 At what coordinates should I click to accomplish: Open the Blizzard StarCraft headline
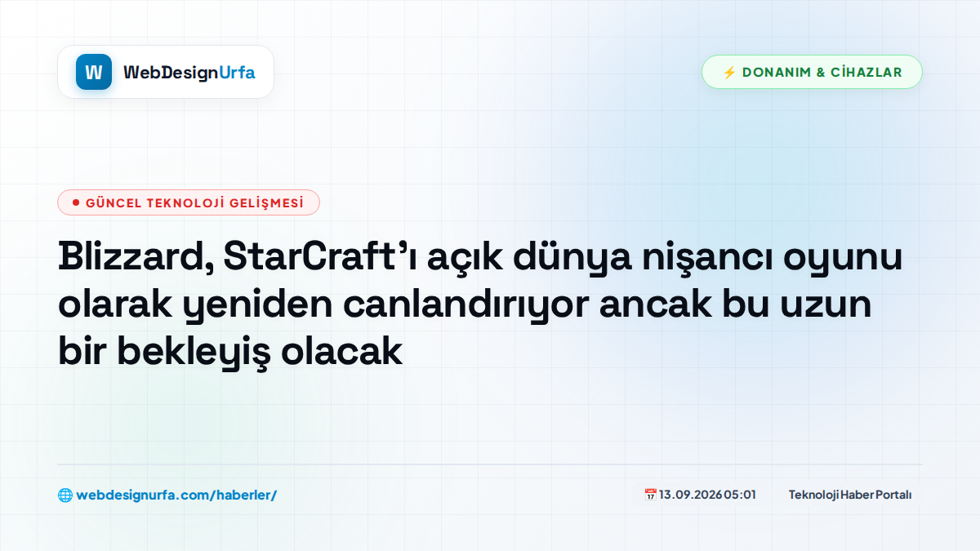point(480,305)
